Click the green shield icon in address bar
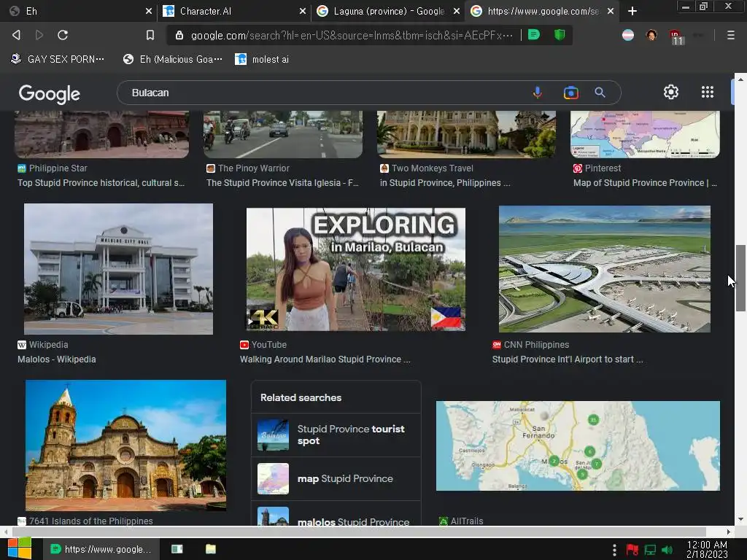 tap(560, 35)
